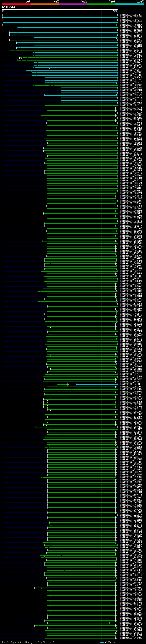Click the orange ~40% identity legend segment
The width and height of the screenshot is (146, 644).
45,4
